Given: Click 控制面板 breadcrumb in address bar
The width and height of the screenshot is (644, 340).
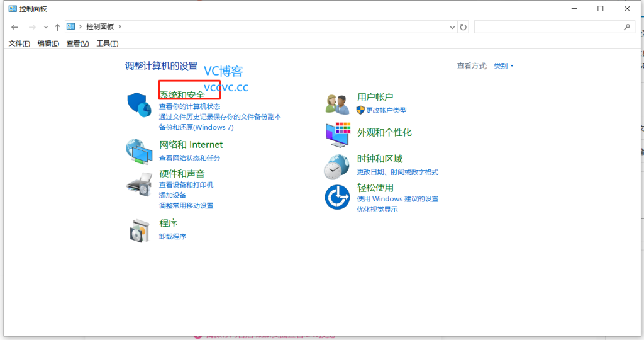Looking at the screenshot, I should (x=100, y=26).
